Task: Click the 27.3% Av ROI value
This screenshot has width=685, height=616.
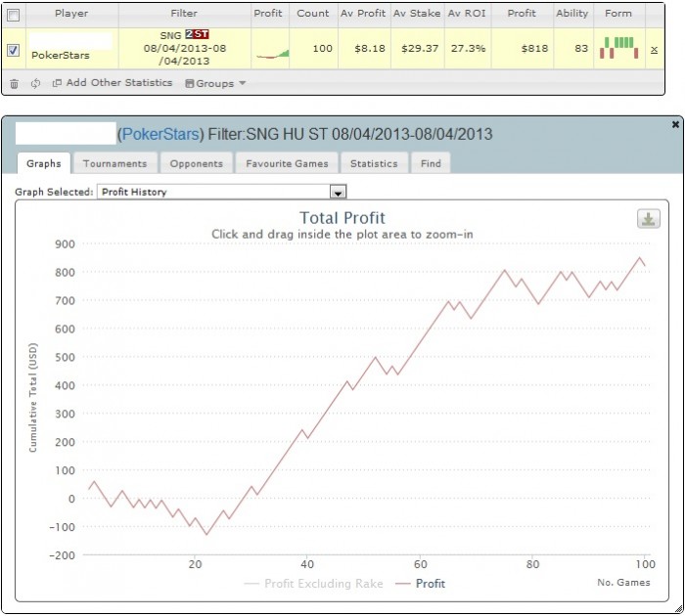Action: (x=469, y=49)
